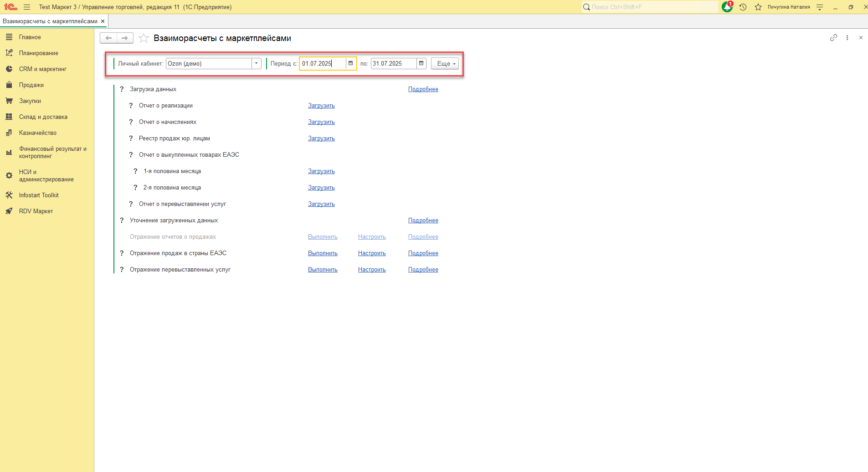Click the search magnifier icon

click(x=586, y=7)
